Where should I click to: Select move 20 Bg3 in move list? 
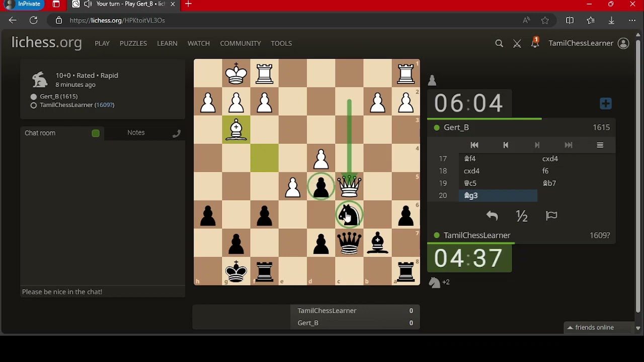(x=498, y=196)
